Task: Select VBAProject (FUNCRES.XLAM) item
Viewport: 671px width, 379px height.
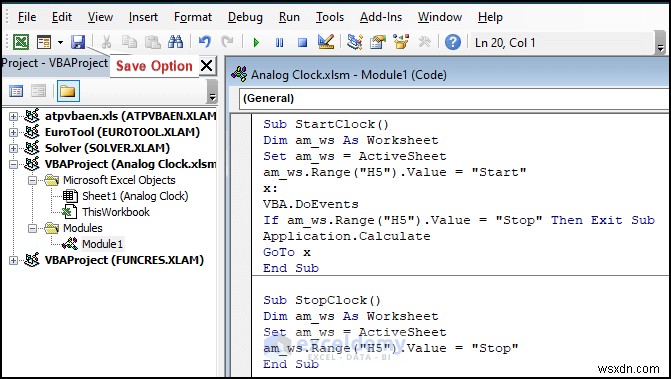Action: point(124,260)
